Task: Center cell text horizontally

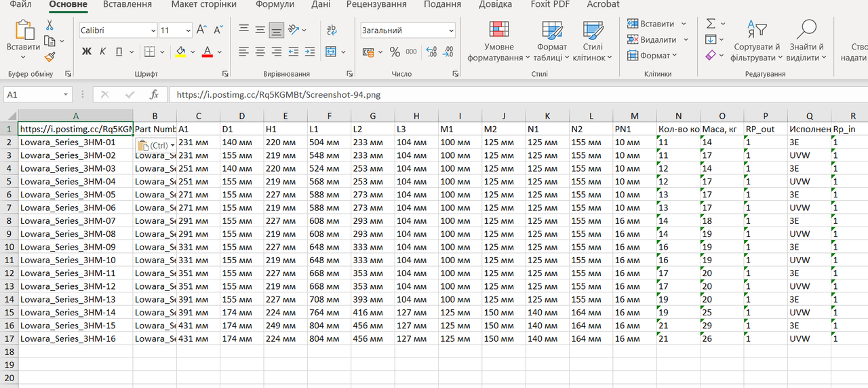Action: 260,52
